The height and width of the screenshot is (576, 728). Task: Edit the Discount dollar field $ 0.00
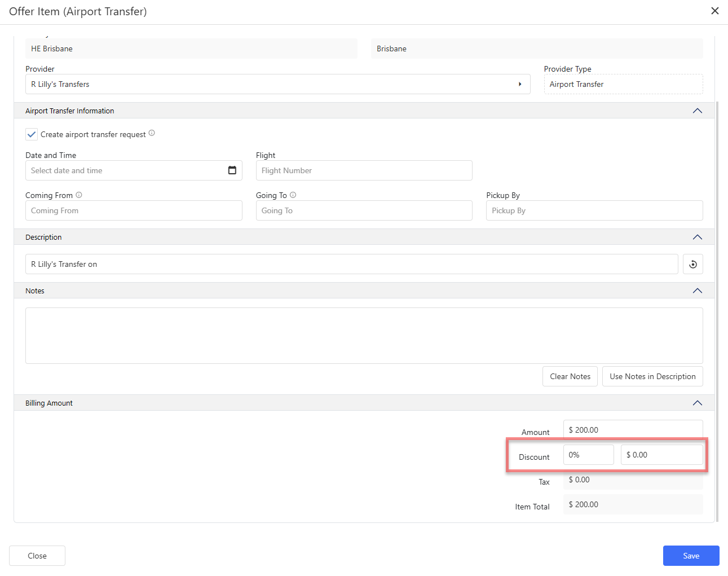662,455
